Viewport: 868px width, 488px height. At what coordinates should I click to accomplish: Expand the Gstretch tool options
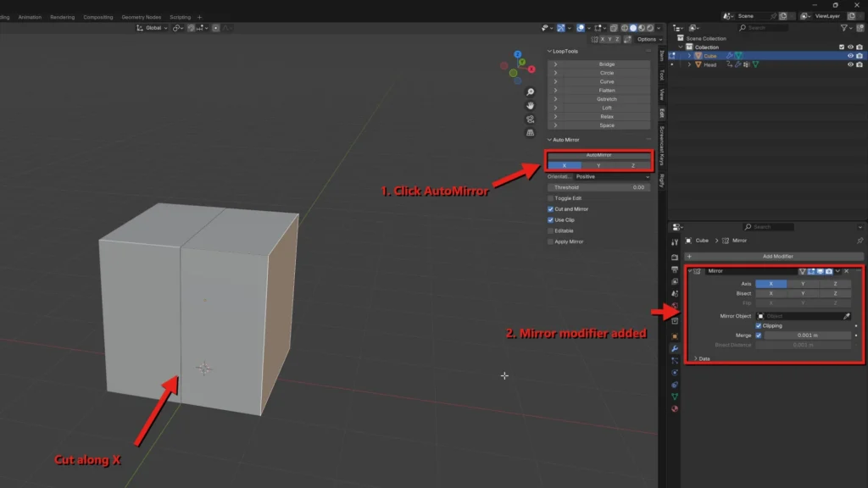[x=555, y=99]
